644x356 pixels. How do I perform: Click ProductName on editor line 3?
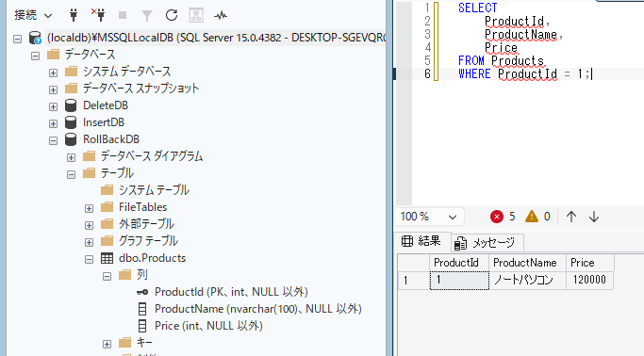tap(520, 35)
